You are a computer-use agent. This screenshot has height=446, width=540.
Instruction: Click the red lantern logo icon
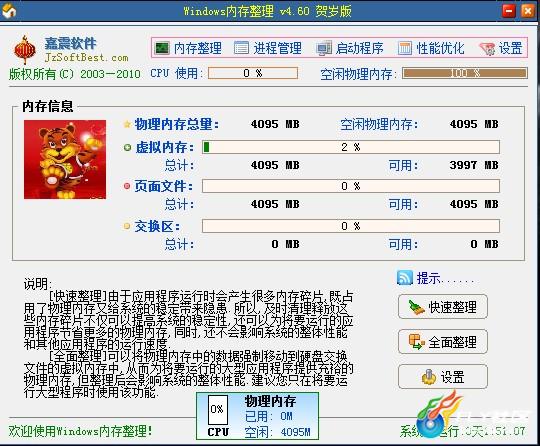click(24, 50)
